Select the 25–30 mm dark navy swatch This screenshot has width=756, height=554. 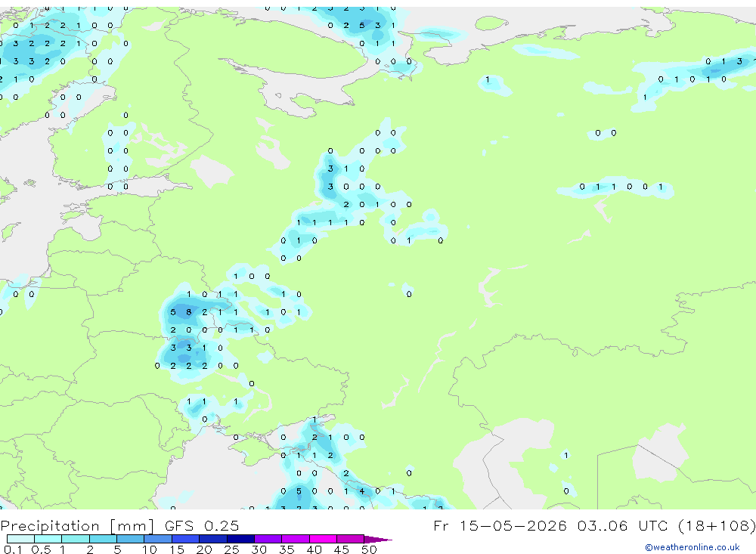pos(240,539)
